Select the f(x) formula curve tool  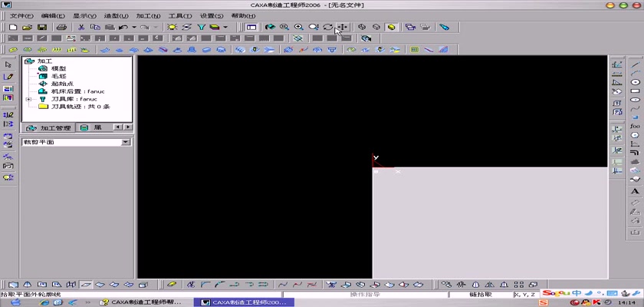(635, 126)
